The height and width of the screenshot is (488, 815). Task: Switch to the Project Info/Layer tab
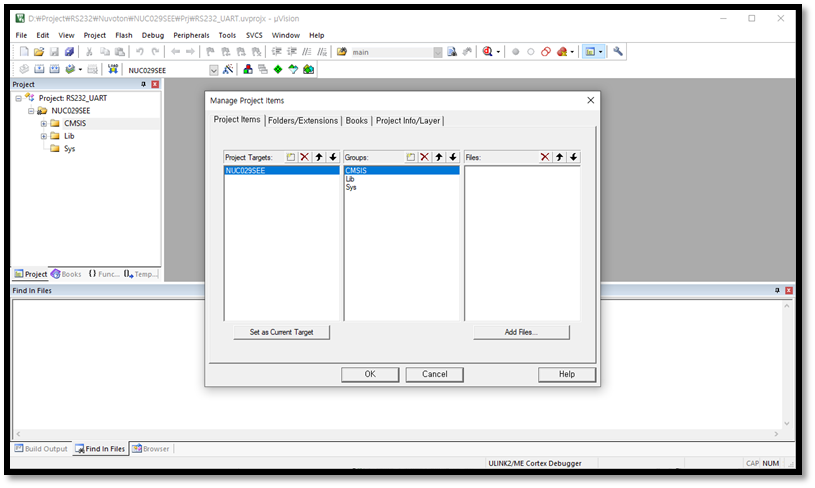pos(408,121)
